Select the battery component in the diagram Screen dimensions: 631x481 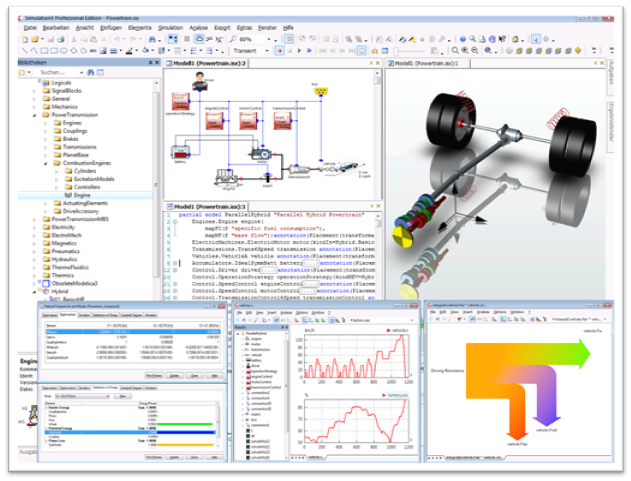click(182, 153)
